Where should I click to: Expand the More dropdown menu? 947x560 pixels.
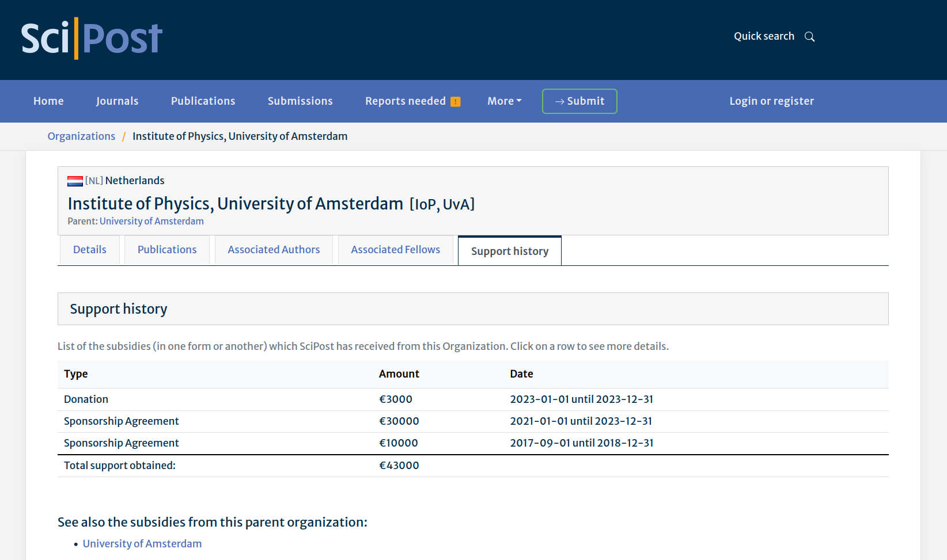click(x=504, y=101)
